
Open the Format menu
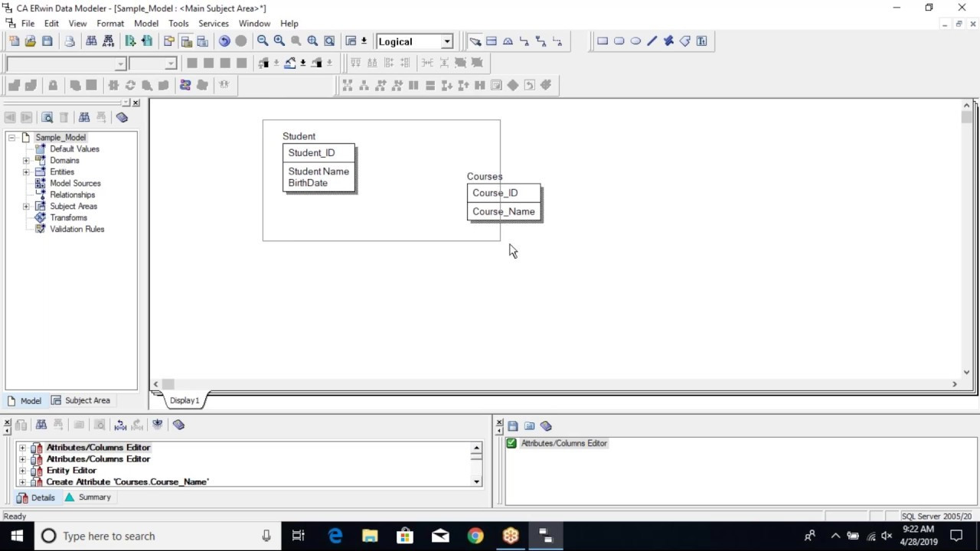point(110,24)
